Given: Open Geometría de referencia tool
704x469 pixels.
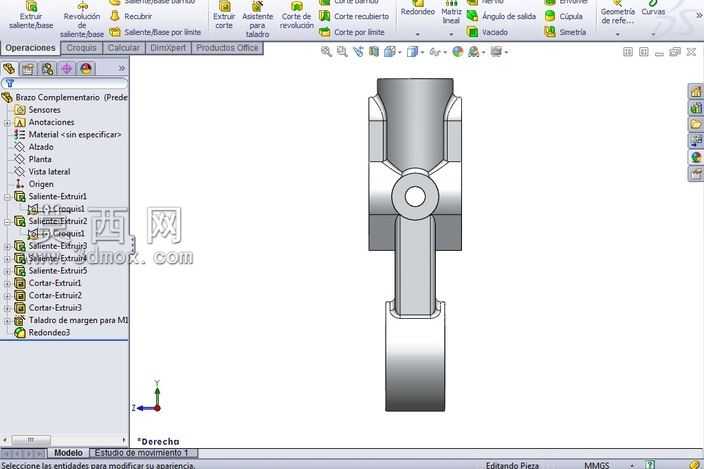Looking at the screenshot, I should pos(618,13).
